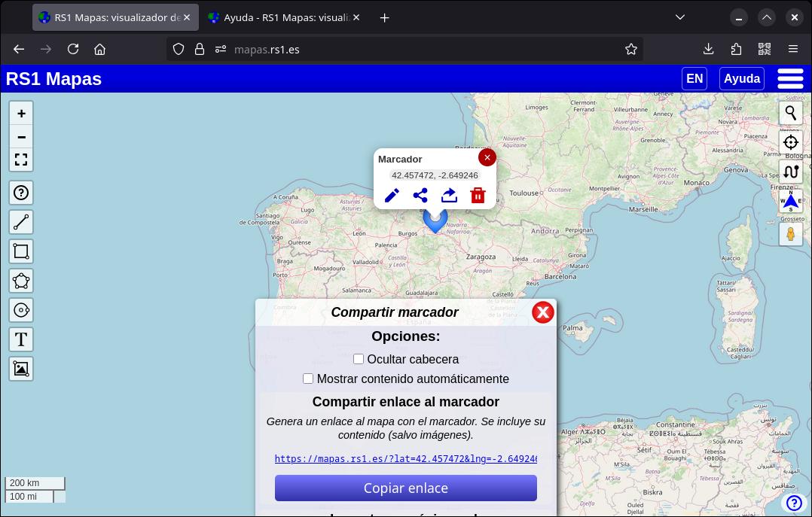Open the Firefox application menu
Image resolution: width=812 pixels, height=517 pixels.
[793, 49]
